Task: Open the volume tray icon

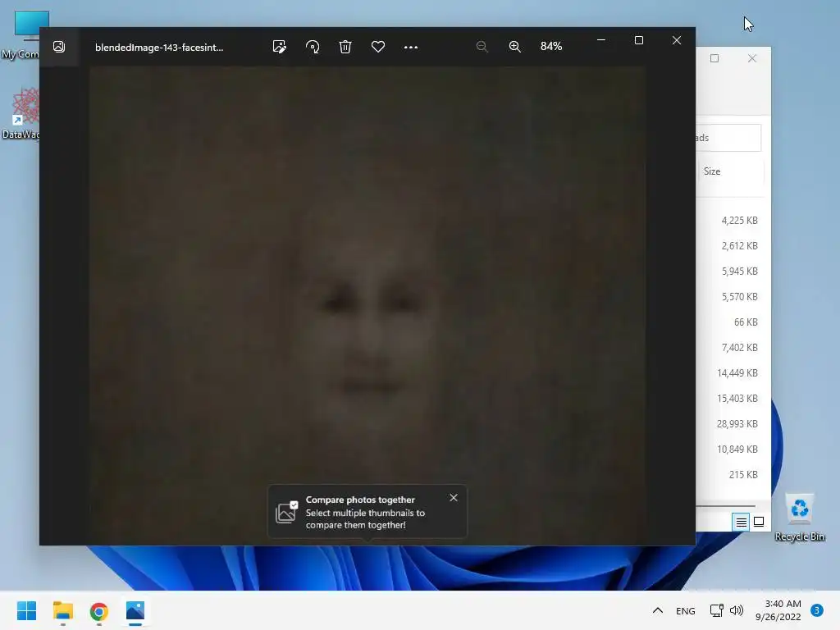Action: point(737,610)
